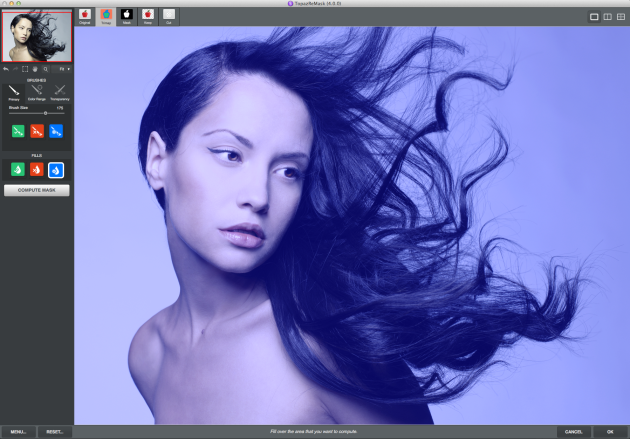
Task: Click the 'Fill over the area' status hint
Action: (x=313, y=431)
